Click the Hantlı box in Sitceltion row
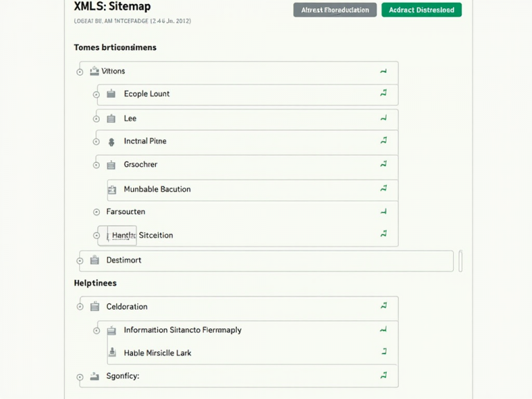 (117, 236)
